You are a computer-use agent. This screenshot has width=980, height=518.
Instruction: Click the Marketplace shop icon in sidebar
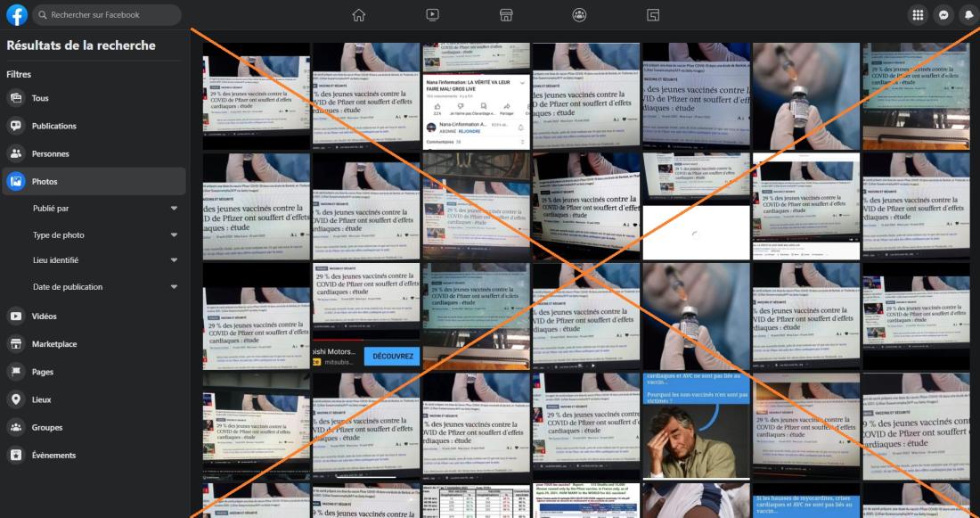[16, 344]
